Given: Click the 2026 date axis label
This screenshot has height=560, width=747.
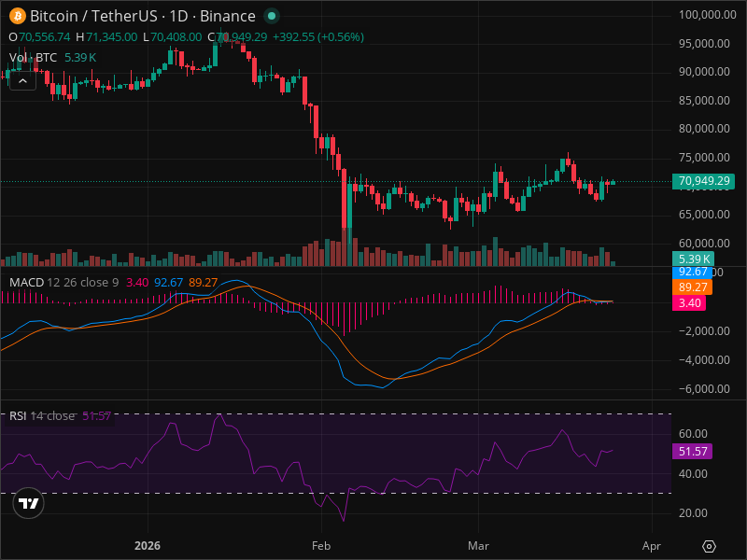Looking at the screenshot, I should coord(148,546).
